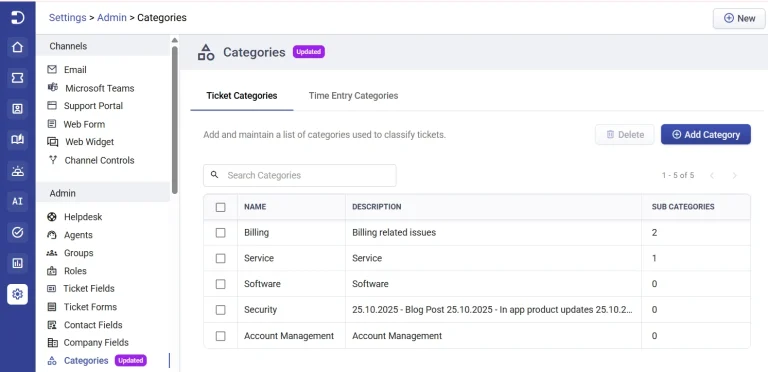
Task: Check the Account Management row checkbox
Action: 220,336
